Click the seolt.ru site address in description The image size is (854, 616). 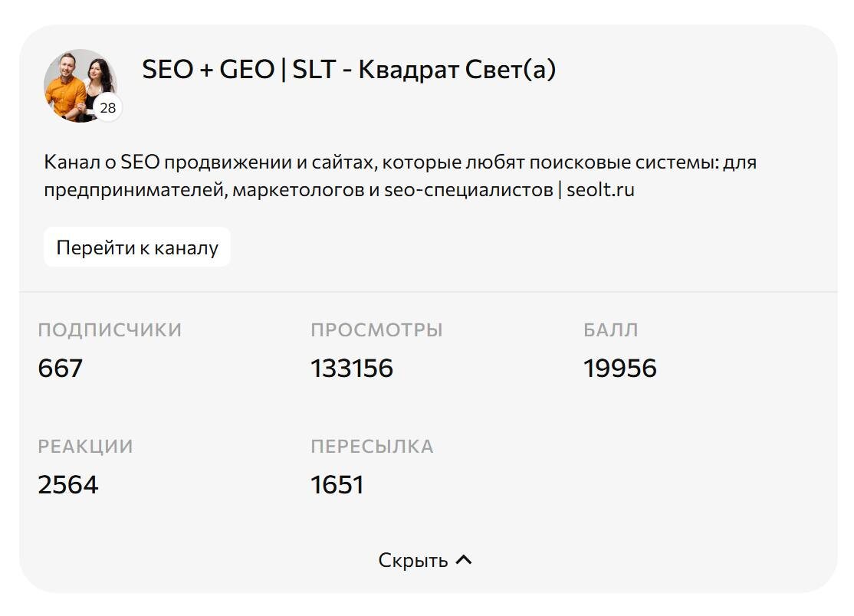[x=600, y=189]
